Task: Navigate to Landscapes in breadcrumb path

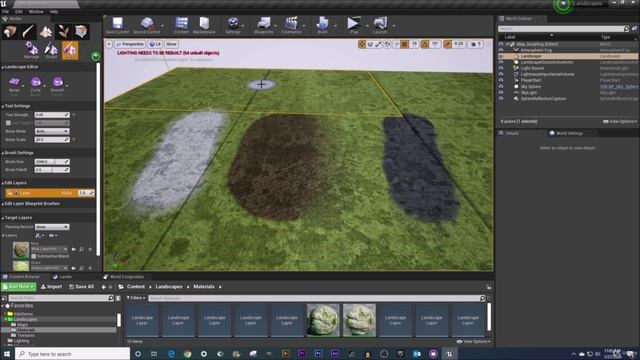Action: pyautogui.click(x=169, y=287)
